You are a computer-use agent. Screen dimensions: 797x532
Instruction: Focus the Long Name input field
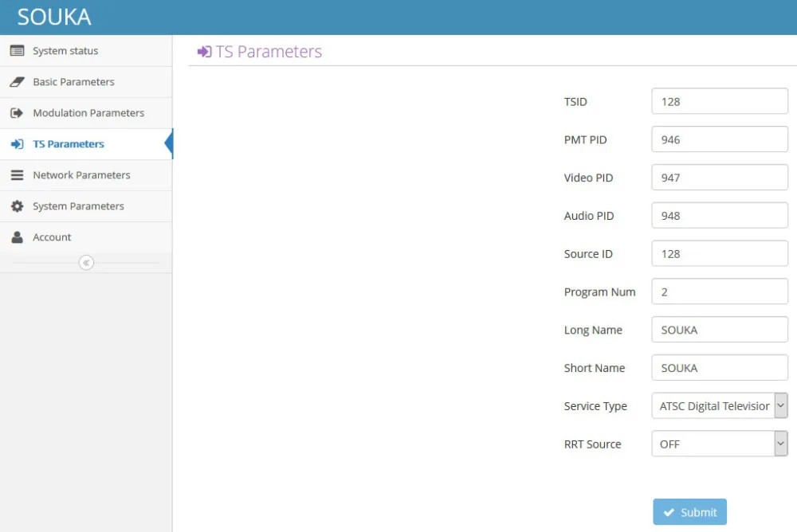pos(719,330)
